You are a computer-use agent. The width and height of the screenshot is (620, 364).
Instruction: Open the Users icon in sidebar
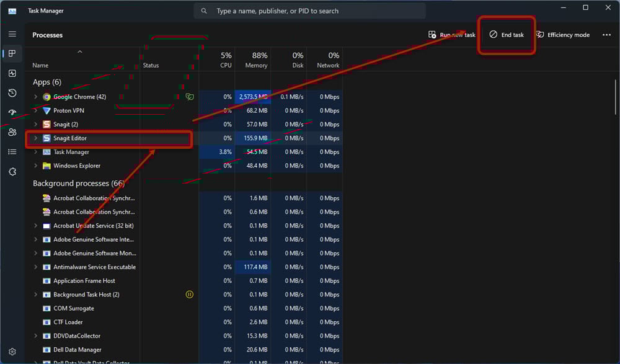tap(12, 132)
